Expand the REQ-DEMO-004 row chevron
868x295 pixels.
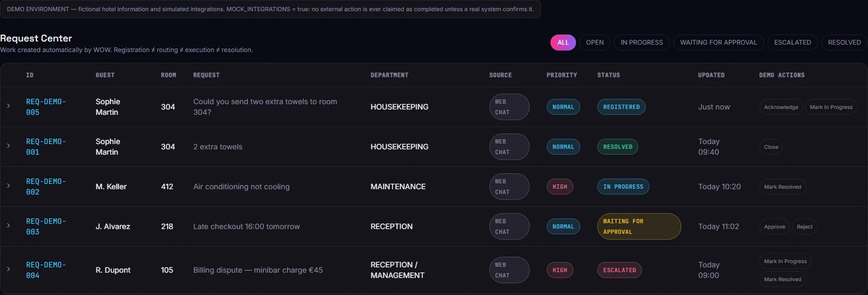tap(9, 269)
